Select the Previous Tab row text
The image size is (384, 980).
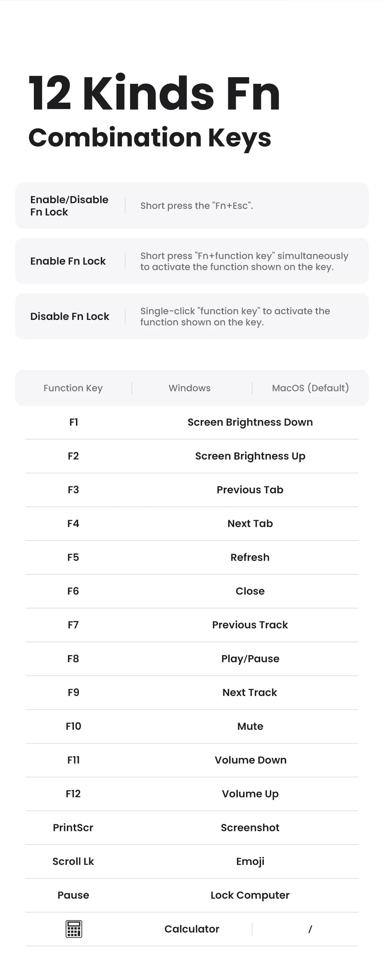[250, 490]
